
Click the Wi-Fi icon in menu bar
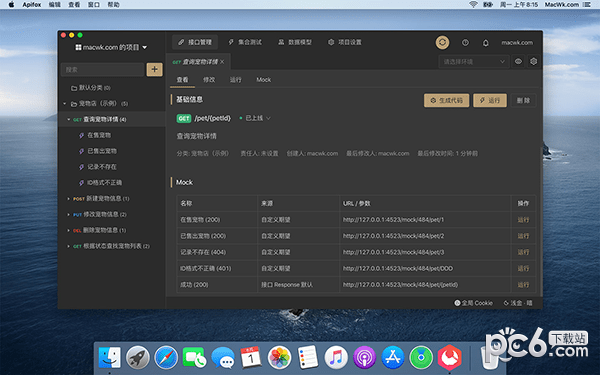[473, 5]
